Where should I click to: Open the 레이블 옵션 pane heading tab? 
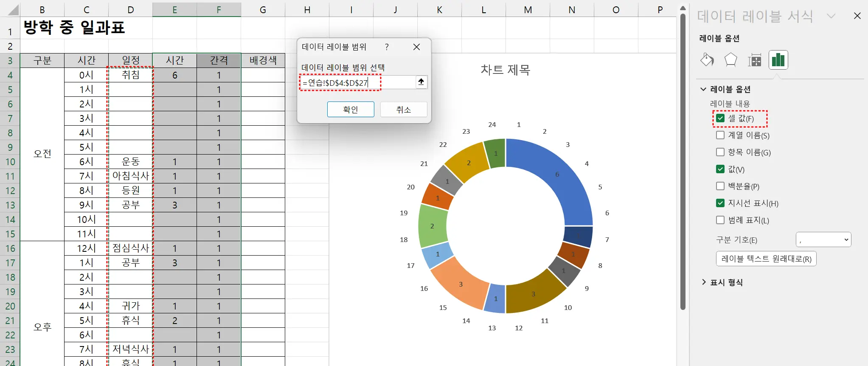tap(719, 38)
